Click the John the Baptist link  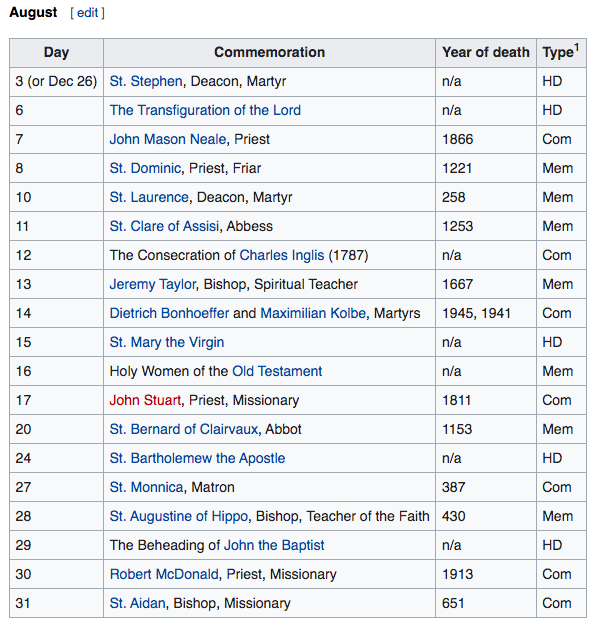(x=274, y=545)
